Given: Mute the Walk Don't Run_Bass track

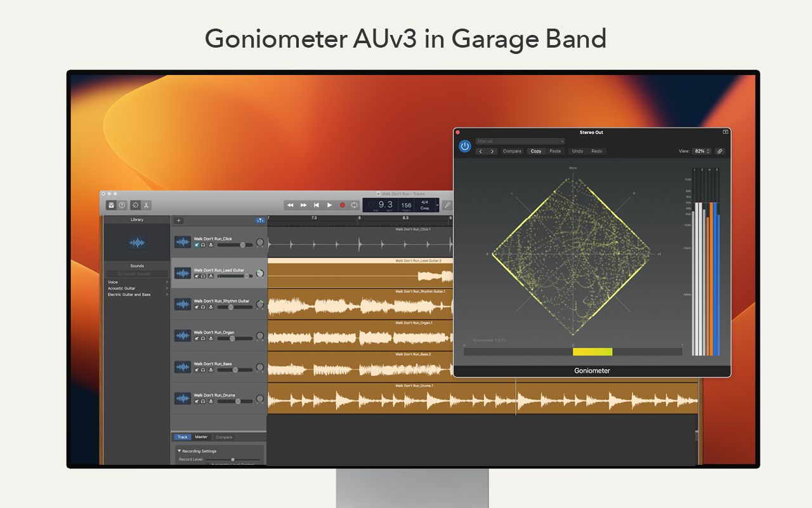Looking at the screenshot, I should click(197, 370).
